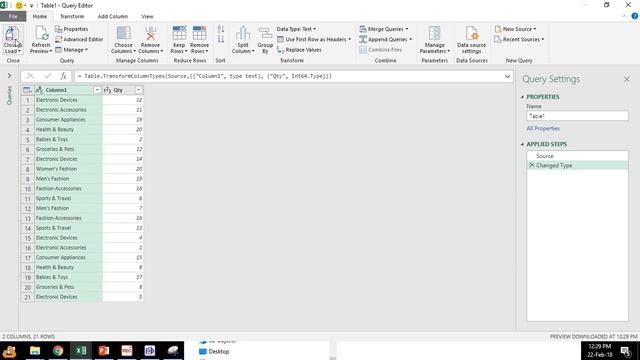Click the smiley feedback icon in title bar

point(19,5)
